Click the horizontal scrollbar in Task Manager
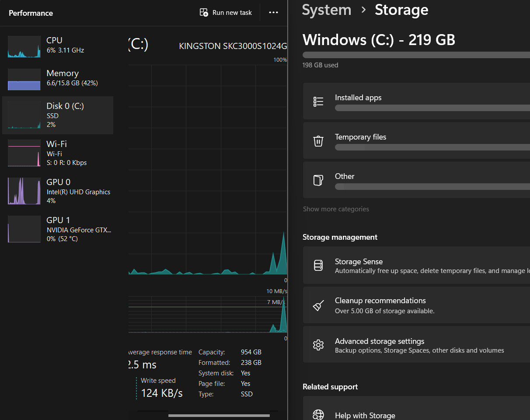This screenshot has height=420, width=530. click(x=219, y=415)
